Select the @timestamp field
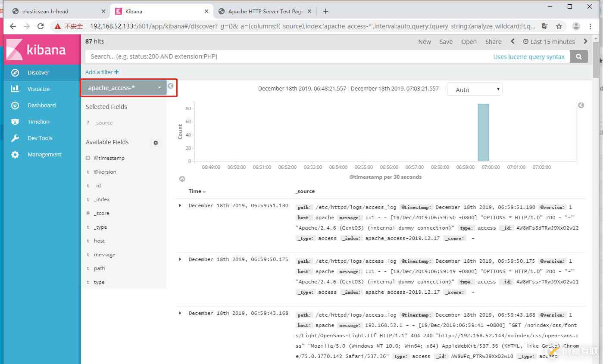This screenshot has height=364, width=603. 109,158
